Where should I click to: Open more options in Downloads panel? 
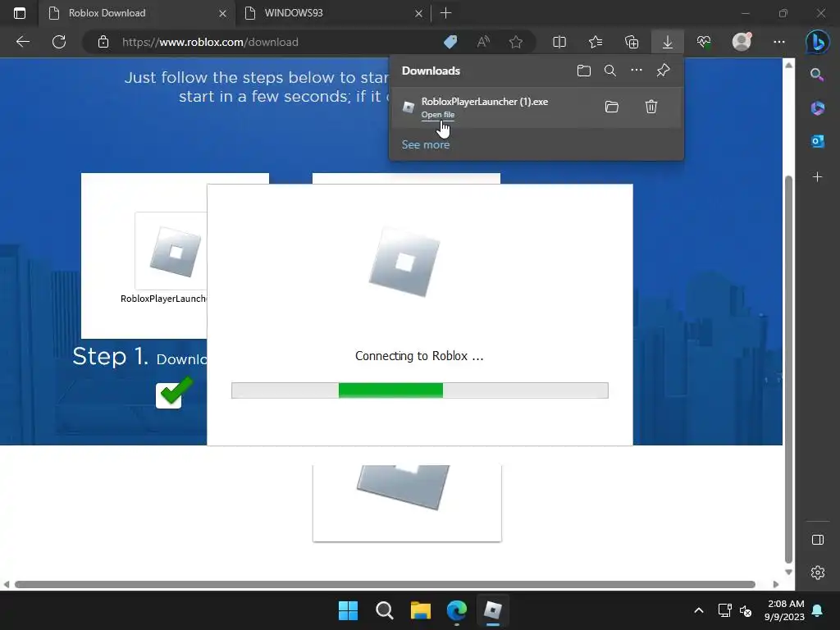tap(636, 71)
